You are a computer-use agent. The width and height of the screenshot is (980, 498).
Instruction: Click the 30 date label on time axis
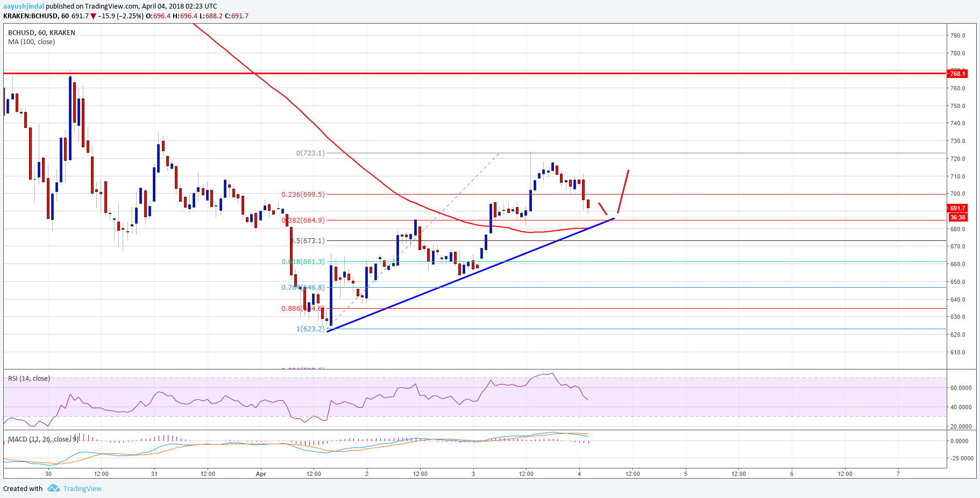point(48,474)
